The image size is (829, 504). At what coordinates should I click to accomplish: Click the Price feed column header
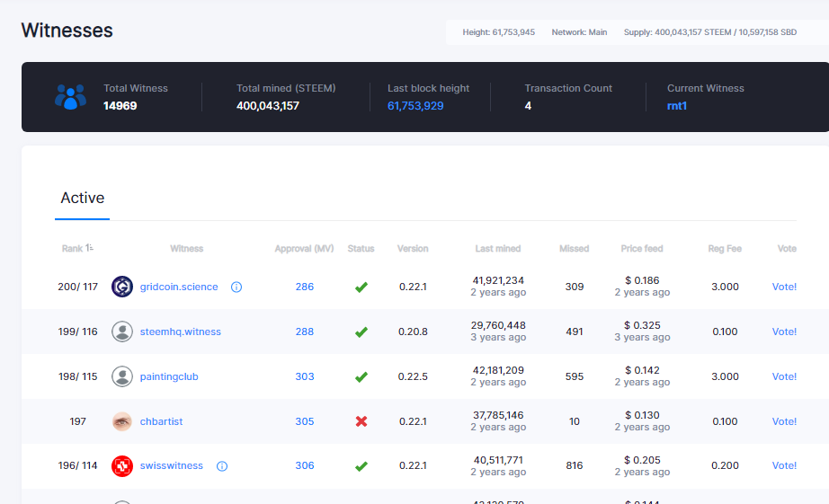[642, 248]
